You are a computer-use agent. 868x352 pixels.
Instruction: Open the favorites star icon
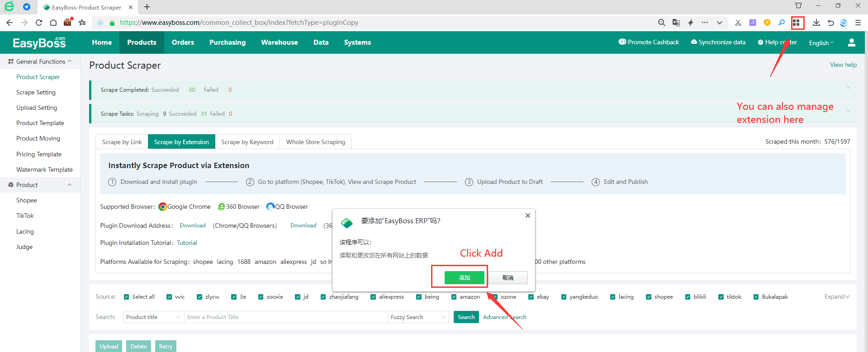pyautogui.click(x=82, y=23)
